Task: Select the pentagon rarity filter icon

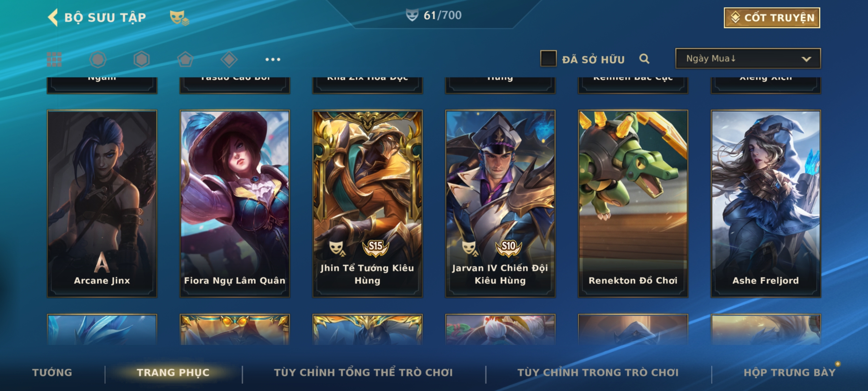Action: (185, 59)
